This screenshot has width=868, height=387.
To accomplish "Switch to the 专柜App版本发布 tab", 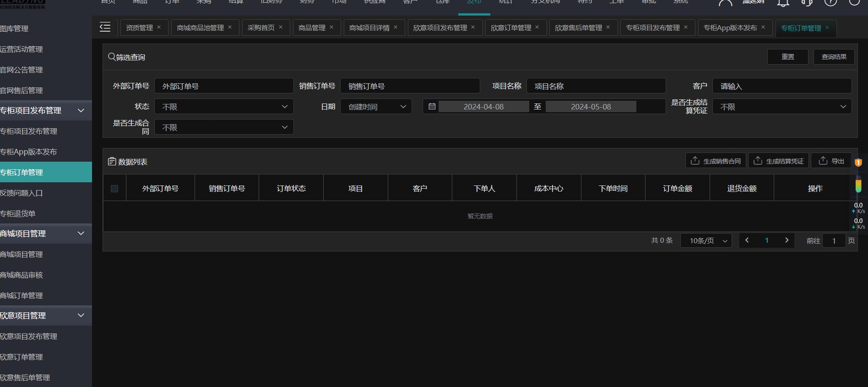I will [x=730, y=28].
